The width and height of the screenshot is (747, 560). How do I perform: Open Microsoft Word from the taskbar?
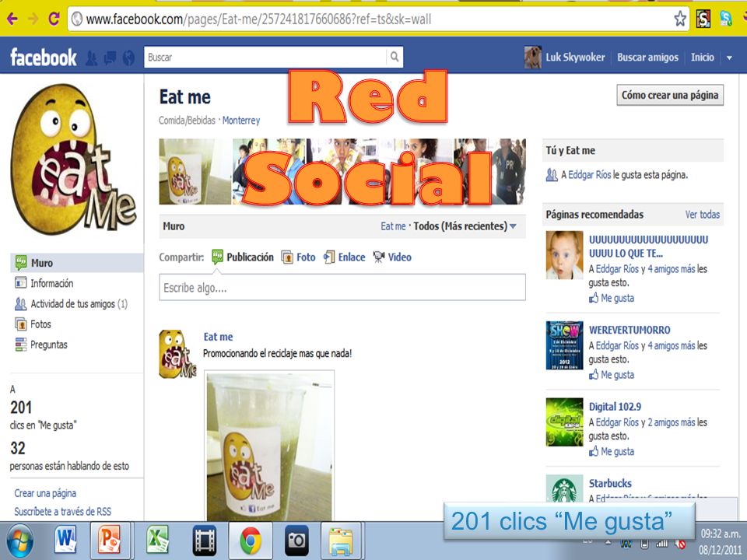(65, 540)
